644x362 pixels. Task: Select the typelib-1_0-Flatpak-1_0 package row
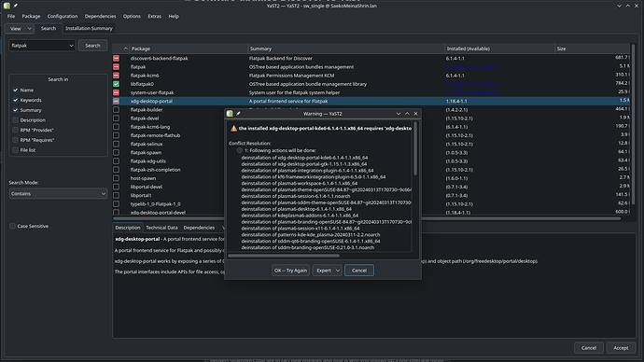click(371, 204)
